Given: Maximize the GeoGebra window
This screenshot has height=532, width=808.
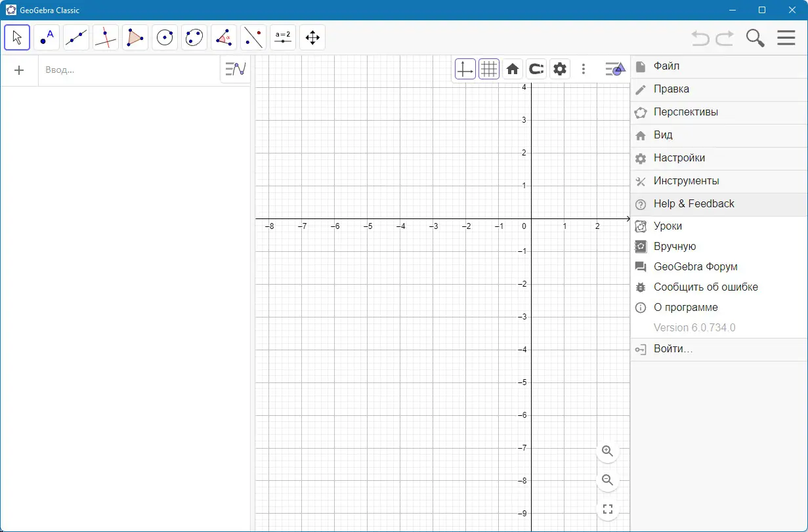Looking at the screenshot, I should 762,10.
